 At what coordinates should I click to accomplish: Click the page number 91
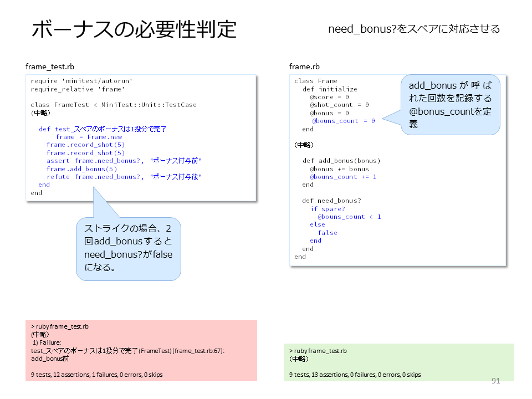[495, 381]
